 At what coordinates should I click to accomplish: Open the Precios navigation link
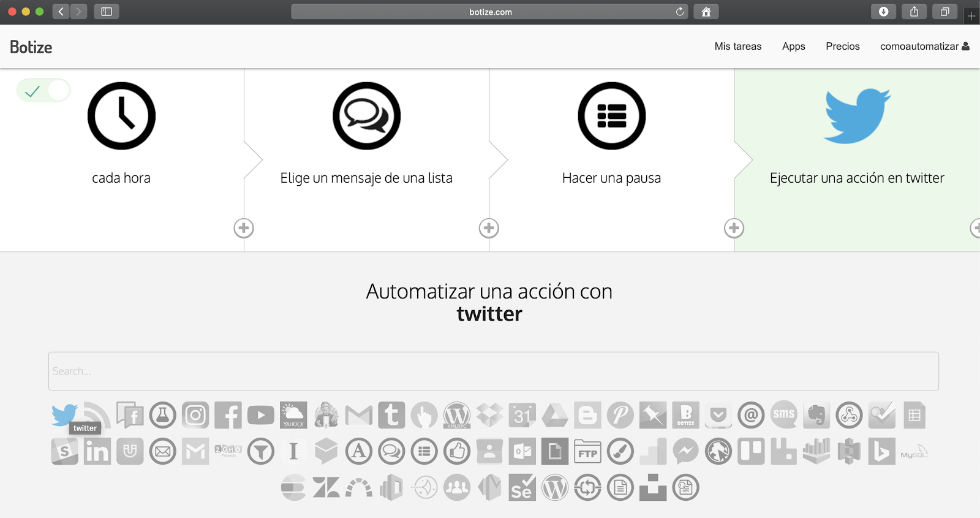coord(843,46)
